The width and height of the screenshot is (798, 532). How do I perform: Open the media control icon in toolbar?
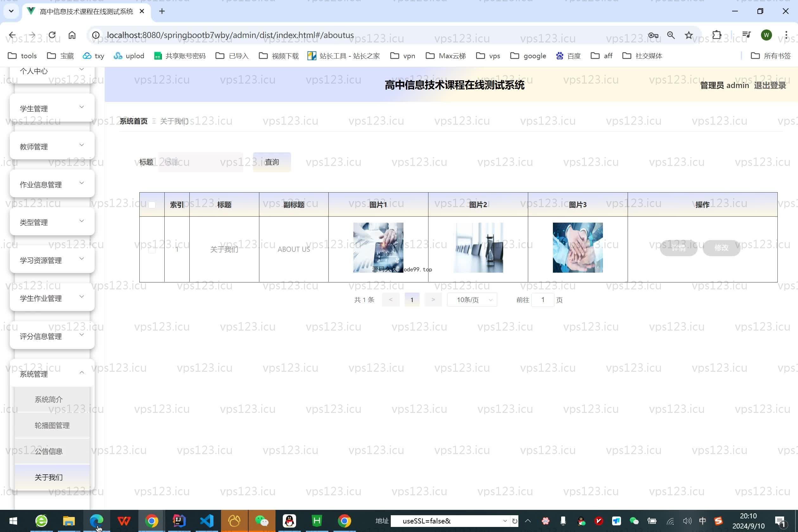pos(746,35)
